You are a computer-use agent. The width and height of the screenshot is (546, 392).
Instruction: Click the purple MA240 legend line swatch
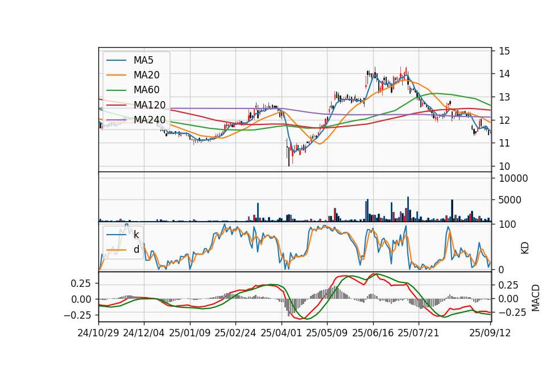coord(116,120)
